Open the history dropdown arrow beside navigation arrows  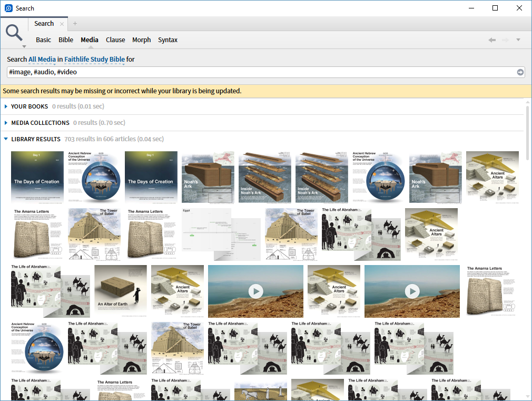pos(518,40)
